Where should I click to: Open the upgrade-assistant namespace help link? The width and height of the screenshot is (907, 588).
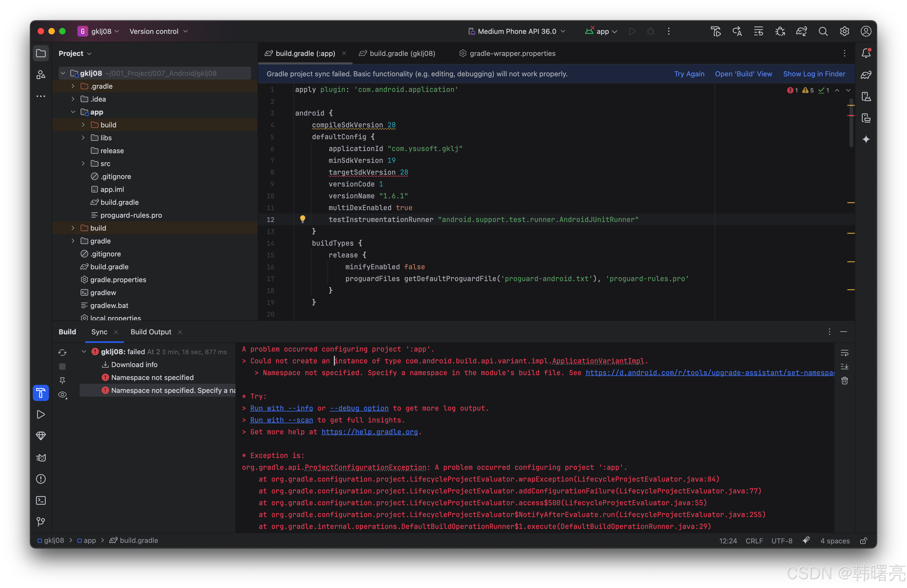pyautogui.click(x=709, y=373)
